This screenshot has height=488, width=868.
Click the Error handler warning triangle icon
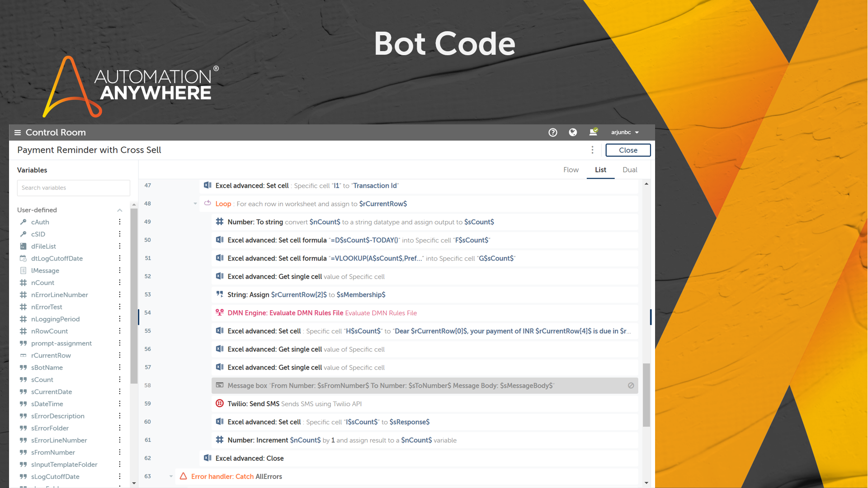pos(183,476)
